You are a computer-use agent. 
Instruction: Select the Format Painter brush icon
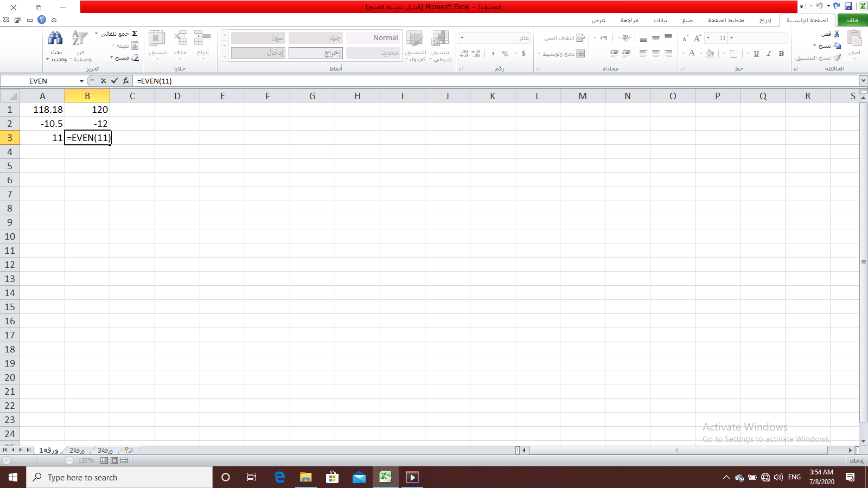click(x=837, y=57)
